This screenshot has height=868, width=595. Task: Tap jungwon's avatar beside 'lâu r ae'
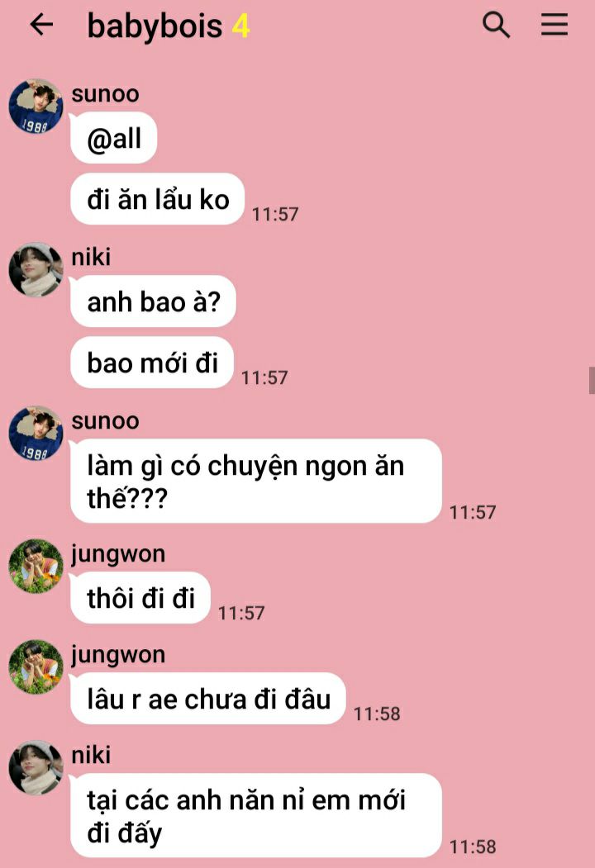[36, 666]
